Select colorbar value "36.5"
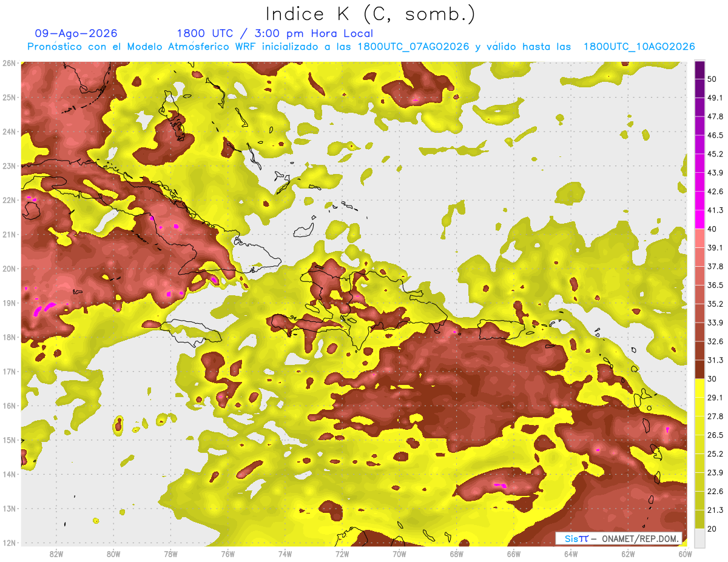Viewport: 728px width, 562px height. (x=715, y=285)
